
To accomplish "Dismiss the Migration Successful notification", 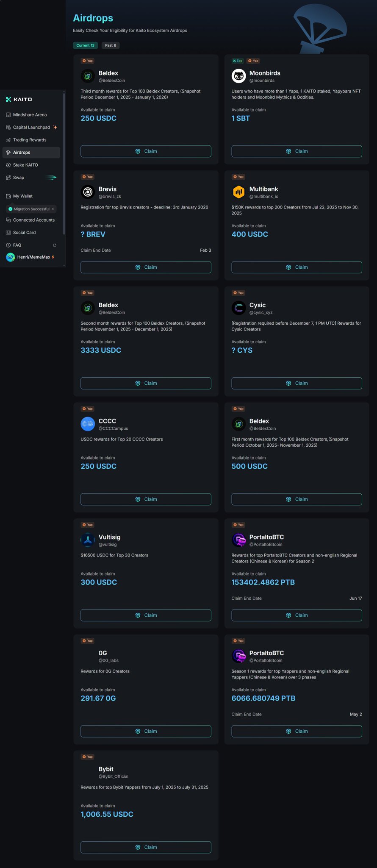I will [53, 209].
